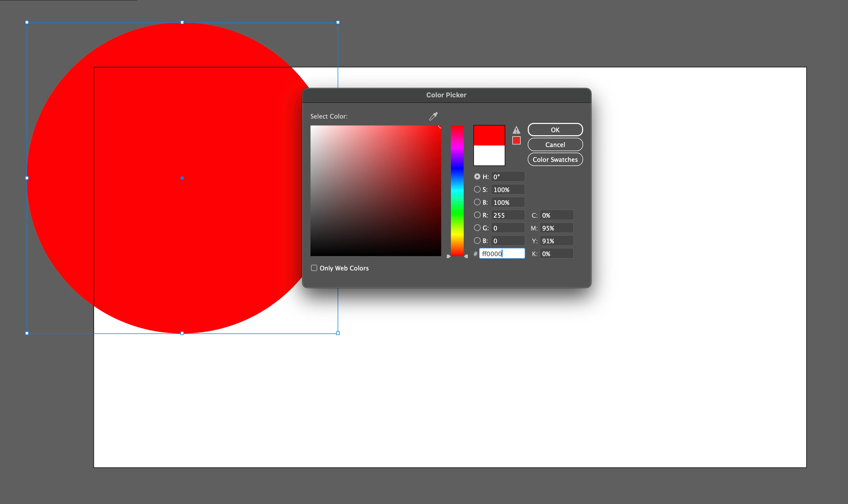Pick the eyedropper tool in Color Picker
Screen dimensions: 848x504
433,116
